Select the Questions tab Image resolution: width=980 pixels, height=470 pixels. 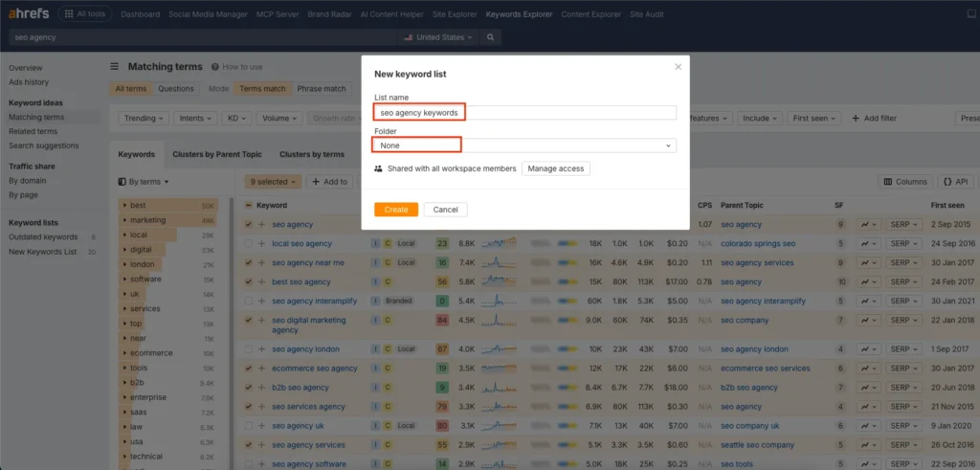(x=176, y=89)
